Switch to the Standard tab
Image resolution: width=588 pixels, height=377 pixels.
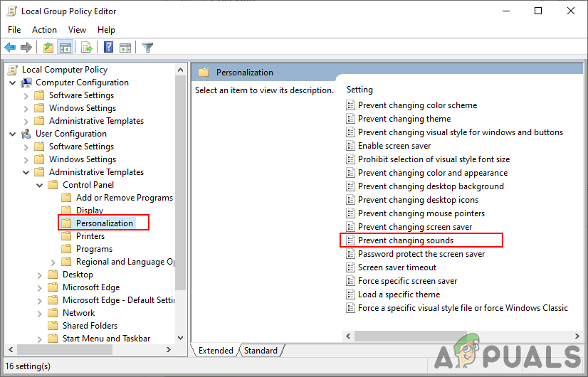point(261,351)
